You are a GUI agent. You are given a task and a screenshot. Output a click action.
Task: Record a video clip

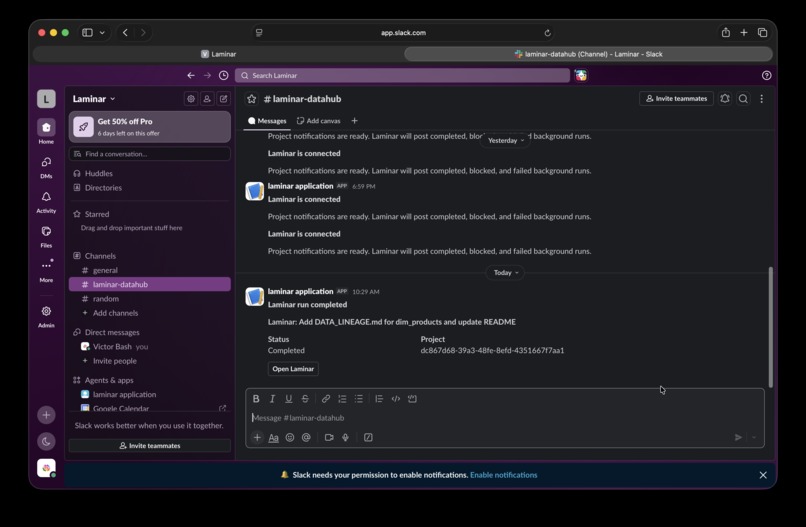pos(329,438)
